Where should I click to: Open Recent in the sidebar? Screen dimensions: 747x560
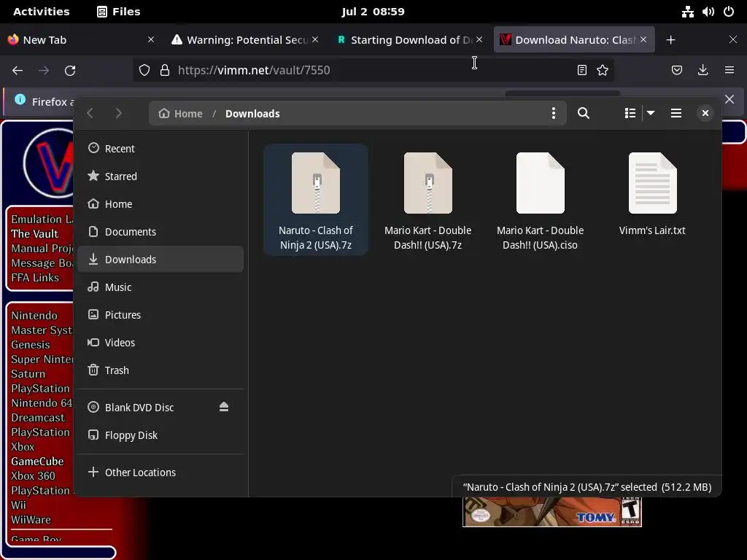pos(160,149)
